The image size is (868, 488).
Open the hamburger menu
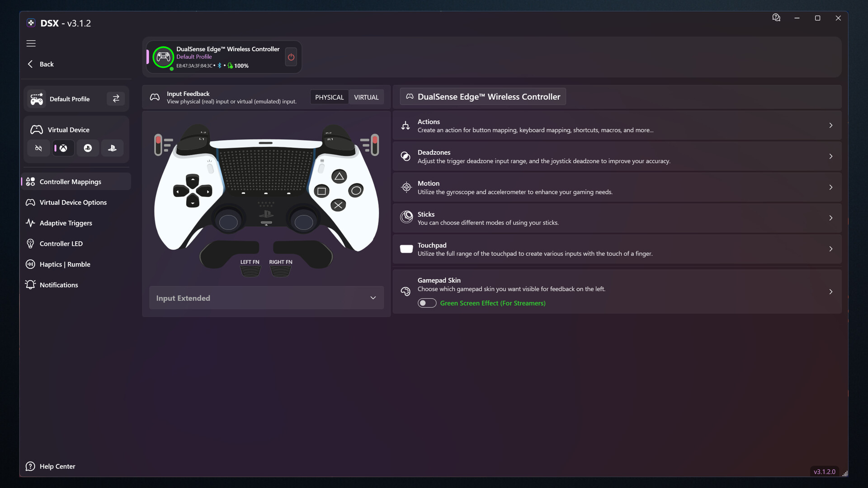point(31,43)
